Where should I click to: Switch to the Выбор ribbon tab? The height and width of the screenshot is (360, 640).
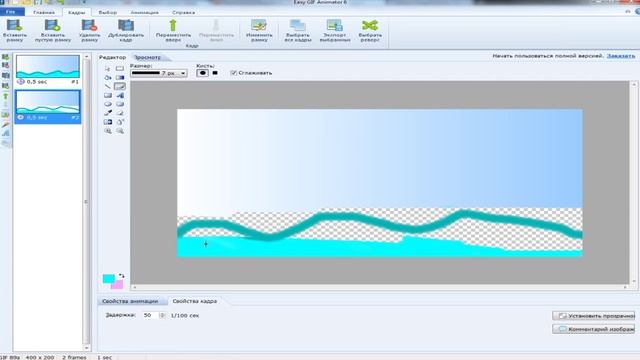point(108,12)
